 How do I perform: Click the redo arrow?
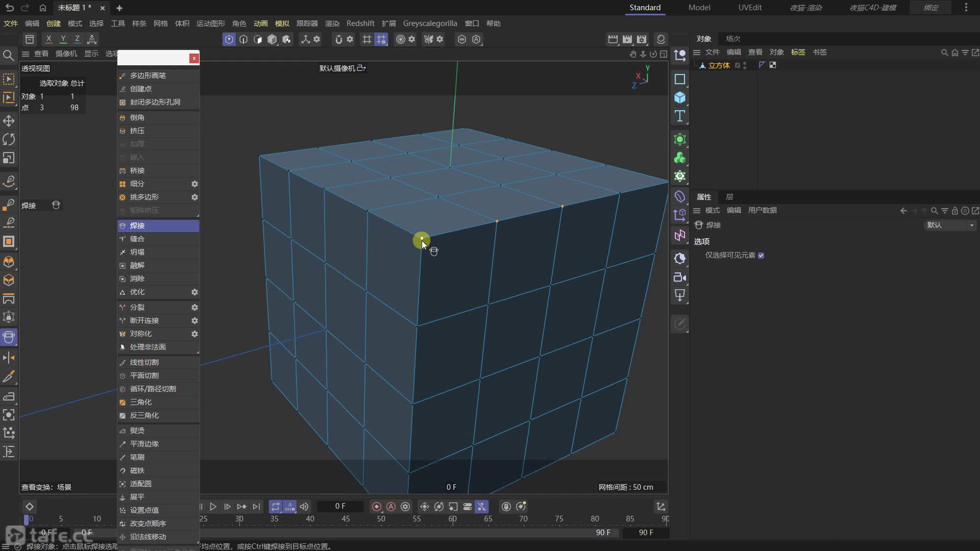25,8
